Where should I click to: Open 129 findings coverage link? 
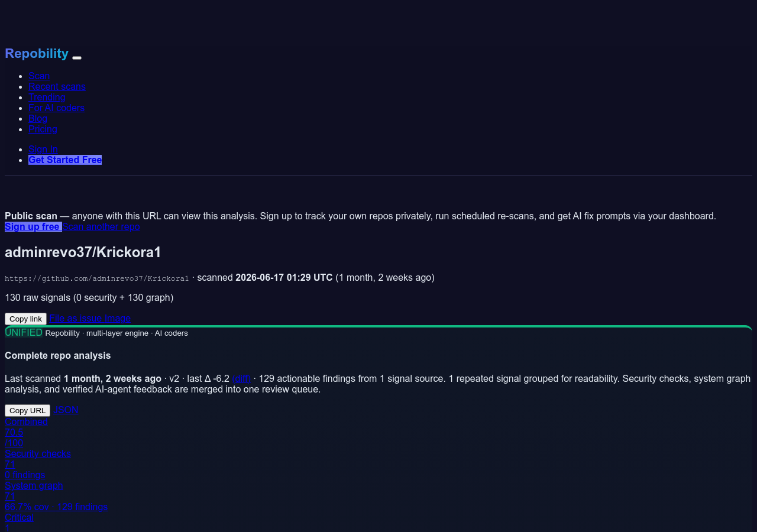(56, 507)
